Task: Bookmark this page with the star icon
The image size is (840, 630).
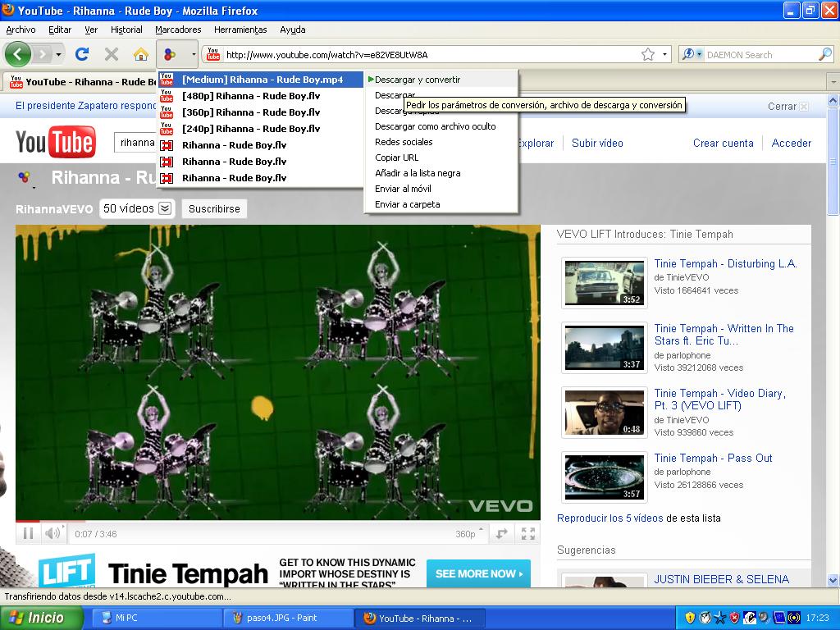Action: 648,54
